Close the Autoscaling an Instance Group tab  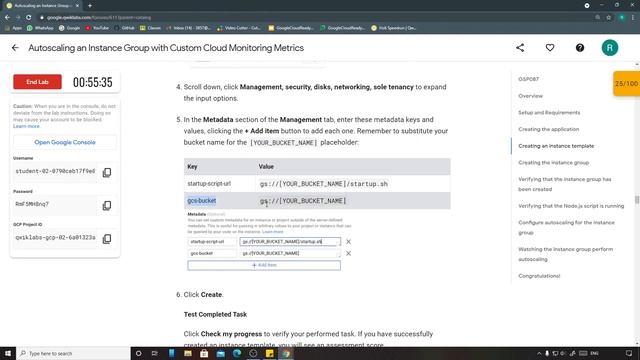click(78, 6)
